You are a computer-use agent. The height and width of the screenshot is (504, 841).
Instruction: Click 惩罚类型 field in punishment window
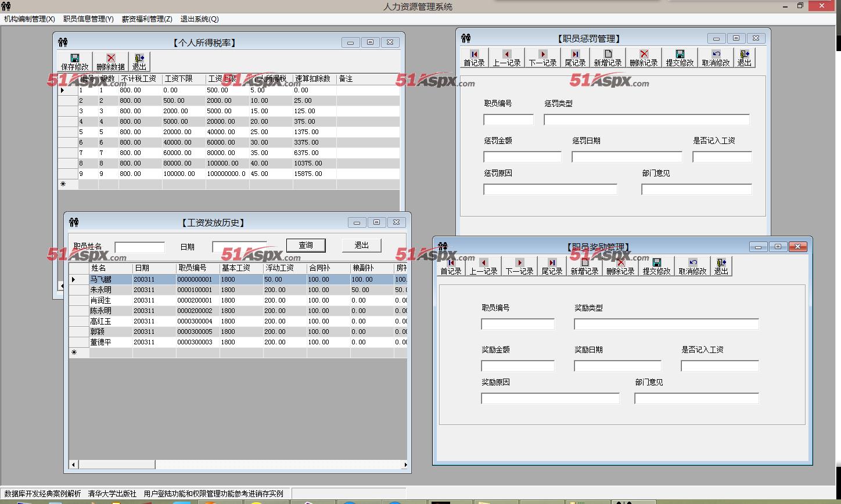[647, 120]
